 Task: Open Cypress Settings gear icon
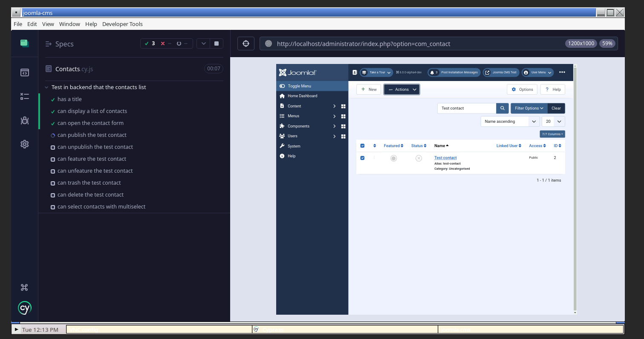tap(24, 144)
